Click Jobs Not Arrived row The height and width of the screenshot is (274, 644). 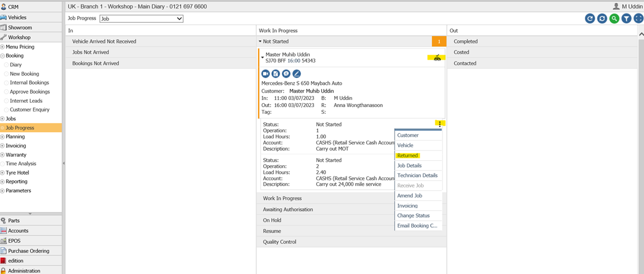point(161,52)
